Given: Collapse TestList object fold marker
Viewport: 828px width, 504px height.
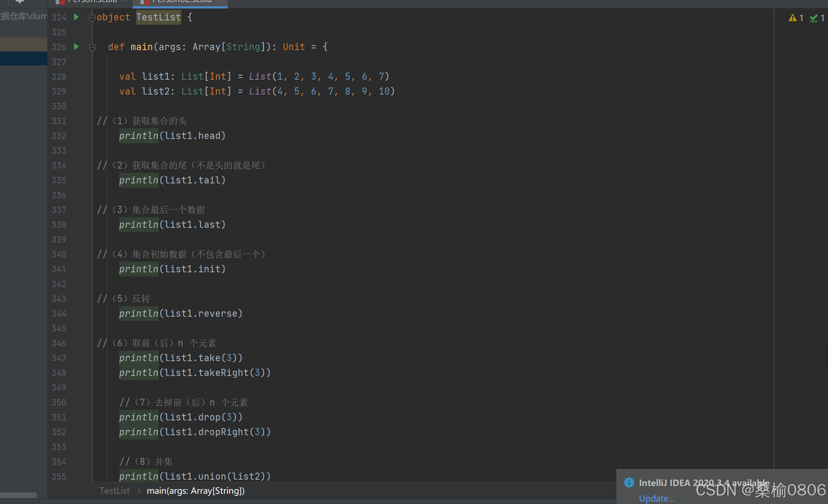Looking at the screenshot, I should coord(92,17).
